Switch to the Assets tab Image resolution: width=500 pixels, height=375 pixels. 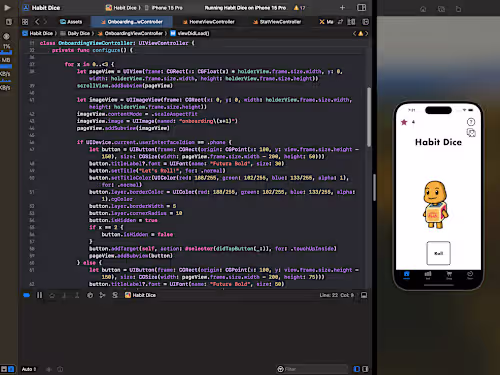click(71, 22)
